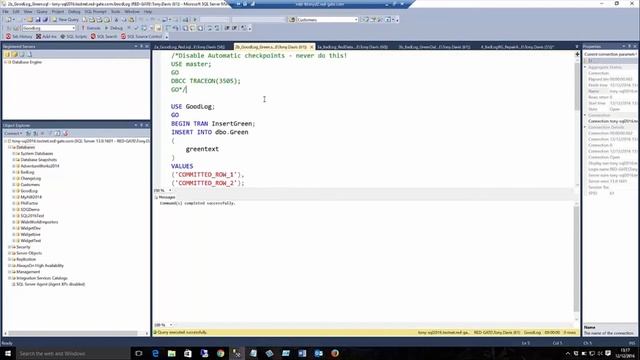
Task: Click the Execute button in toolbar
Action: click(x=91, y=28)
